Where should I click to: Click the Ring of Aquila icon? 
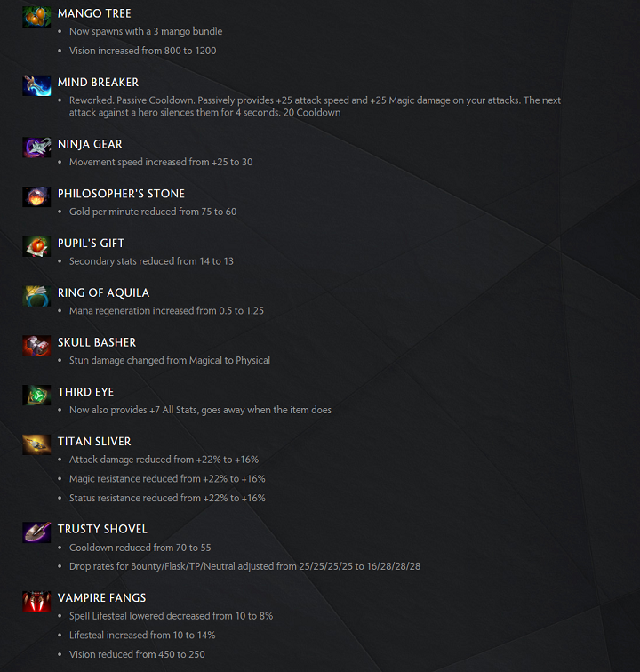(36, 296)
